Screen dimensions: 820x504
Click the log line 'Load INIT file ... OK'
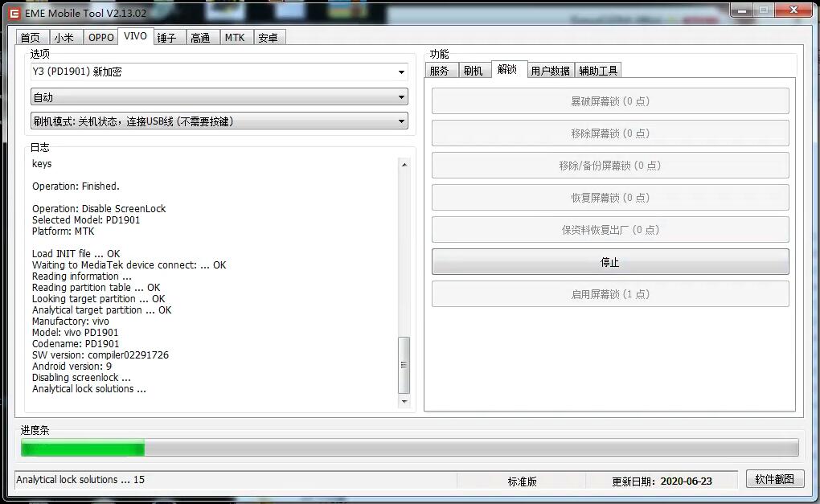76,253
